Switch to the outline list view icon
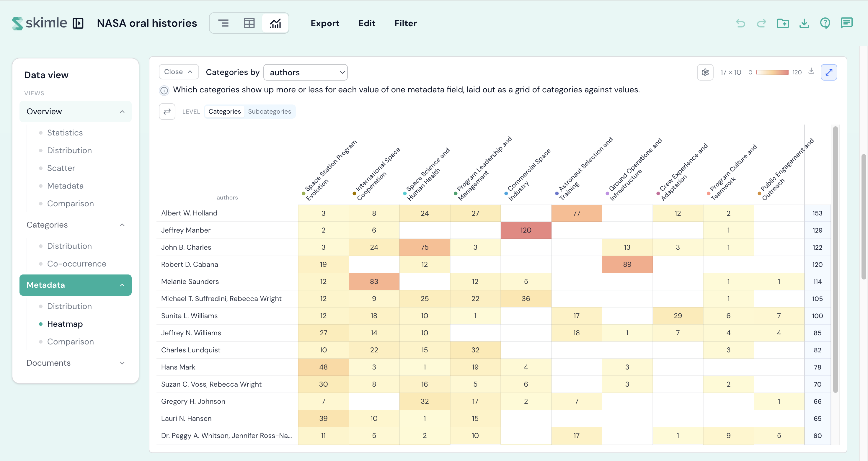868x461 pixels. coord(223,23)
